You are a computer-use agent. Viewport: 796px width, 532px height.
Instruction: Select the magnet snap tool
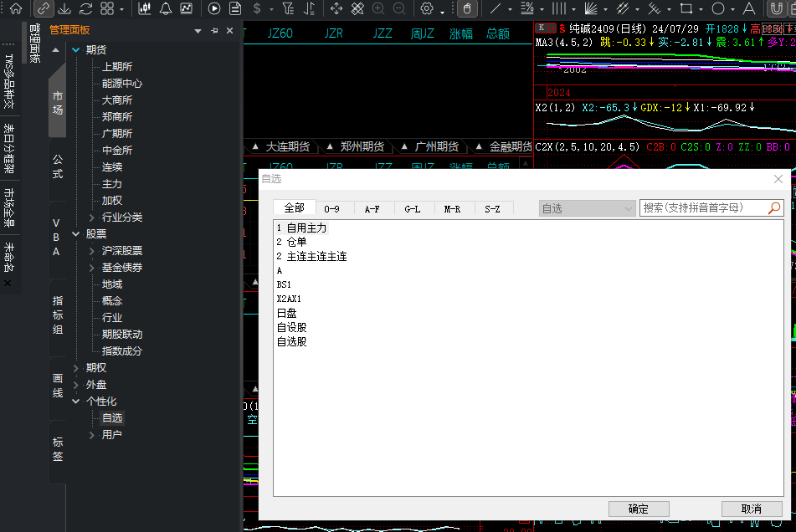[x=776, y=8]
